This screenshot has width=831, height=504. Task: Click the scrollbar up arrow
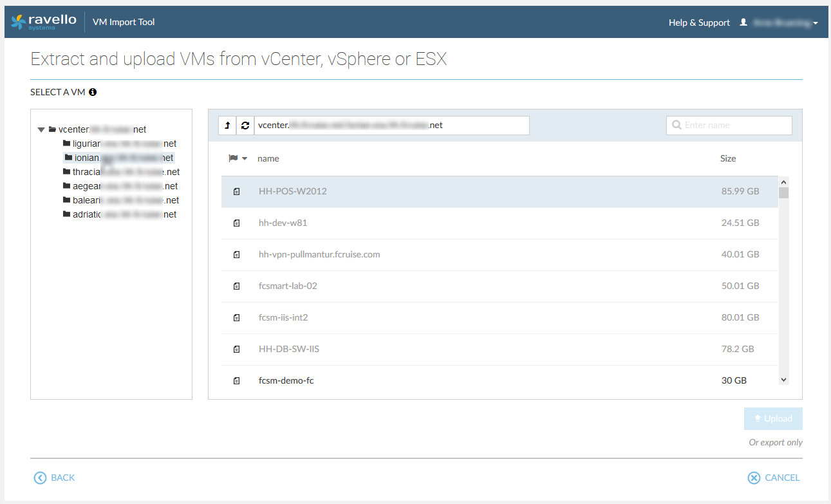click(784, 182)
